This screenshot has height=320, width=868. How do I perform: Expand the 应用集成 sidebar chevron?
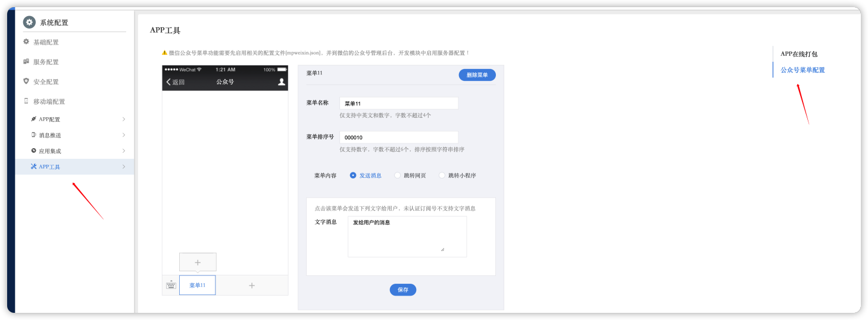[x=124, y=151]
